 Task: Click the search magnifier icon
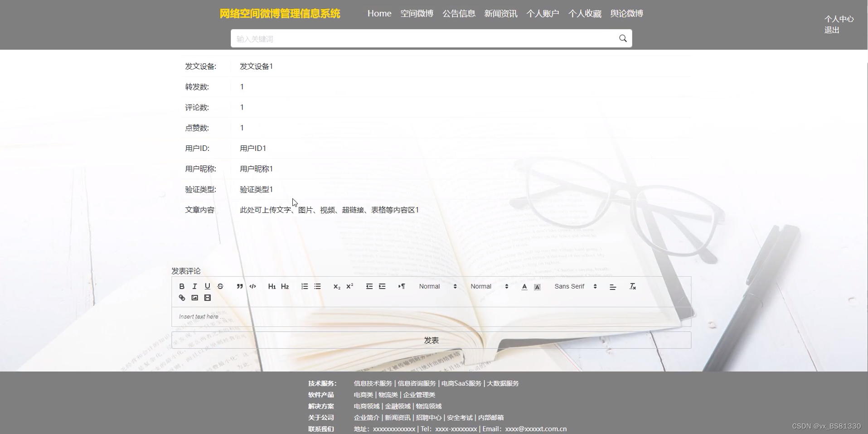623,39
